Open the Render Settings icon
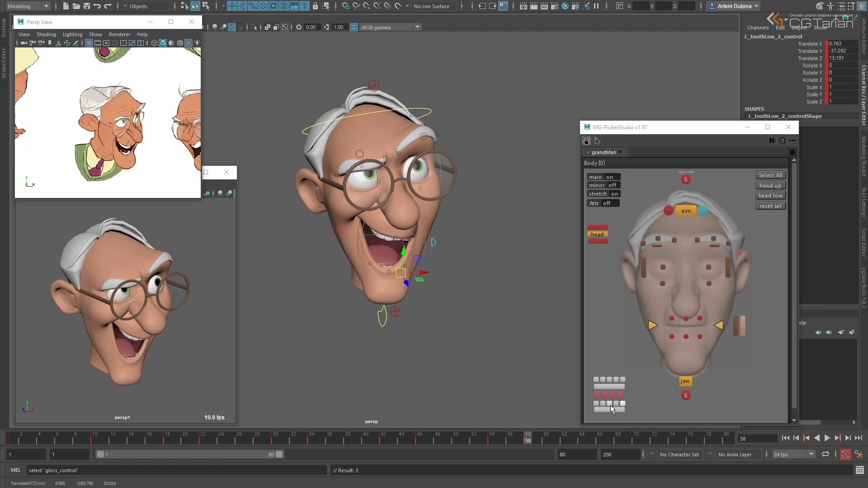 (555, 6)
